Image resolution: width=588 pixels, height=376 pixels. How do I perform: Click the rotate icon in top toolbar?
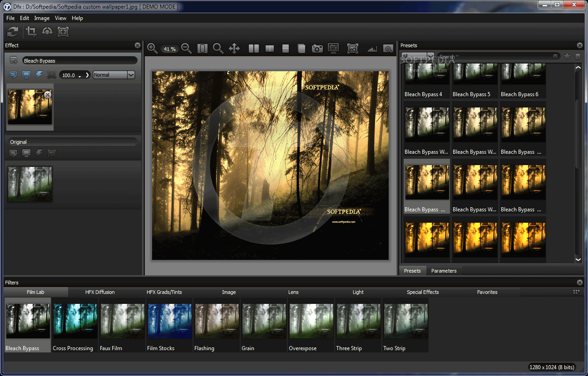coord(47,31)
